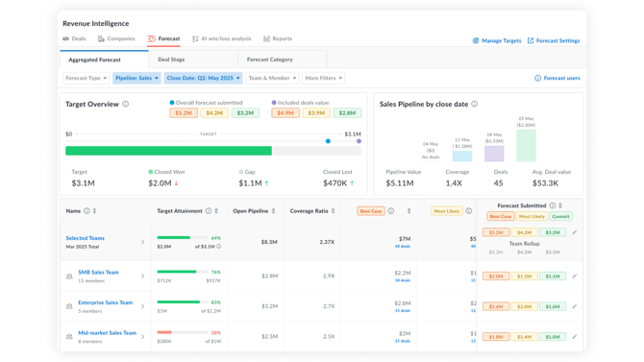Viewport: 644px width, 362px height.
Task: Open the Forecast Type dropdown
Action: 86,78
